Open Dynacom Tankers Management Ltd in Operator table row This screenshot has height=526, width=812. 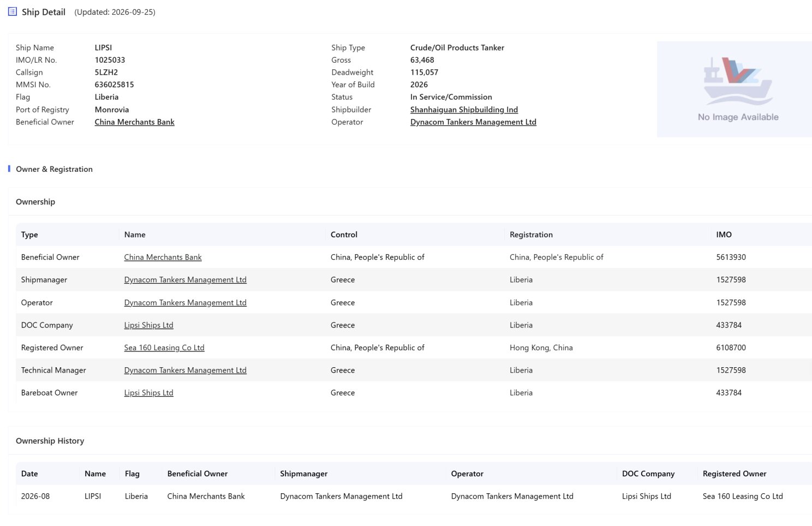pos(185,303)
